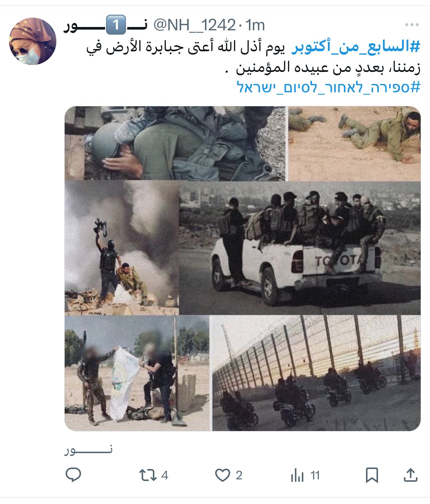Open the soldier crawling on sand photo
Screen dimensions: 430x504
354,144
